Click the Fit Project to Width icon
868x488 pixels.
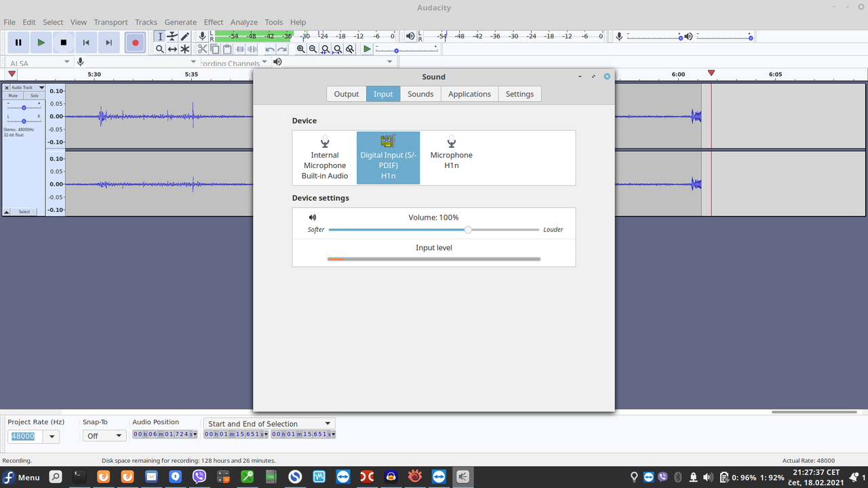(x=337, y=49)
